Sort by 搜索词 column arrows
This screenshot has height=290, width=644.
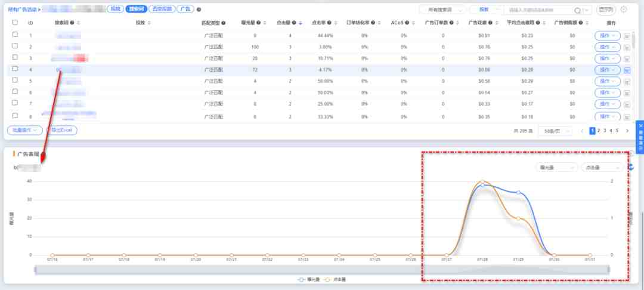(x=78, y=23)
